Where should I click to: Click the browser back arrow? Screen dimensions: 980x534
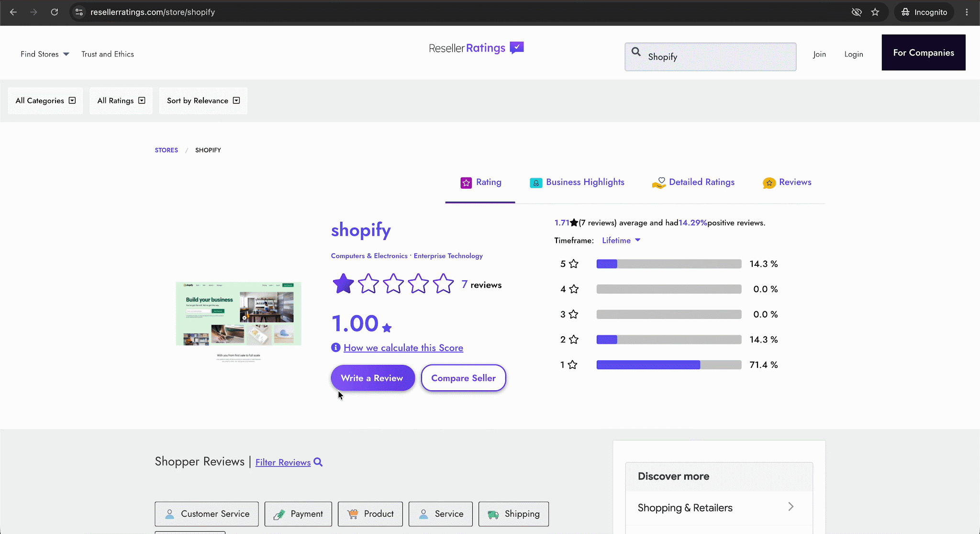(13, 12)
